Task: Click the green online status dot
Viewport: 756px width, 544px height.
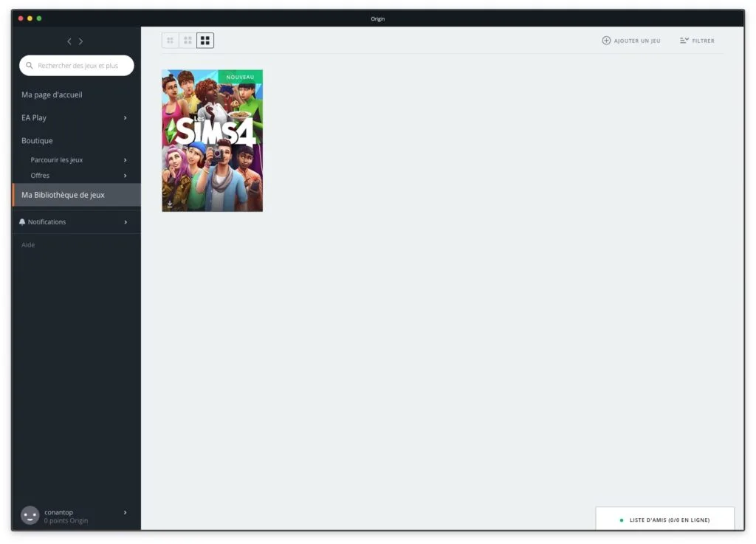Action: [622, 520]
